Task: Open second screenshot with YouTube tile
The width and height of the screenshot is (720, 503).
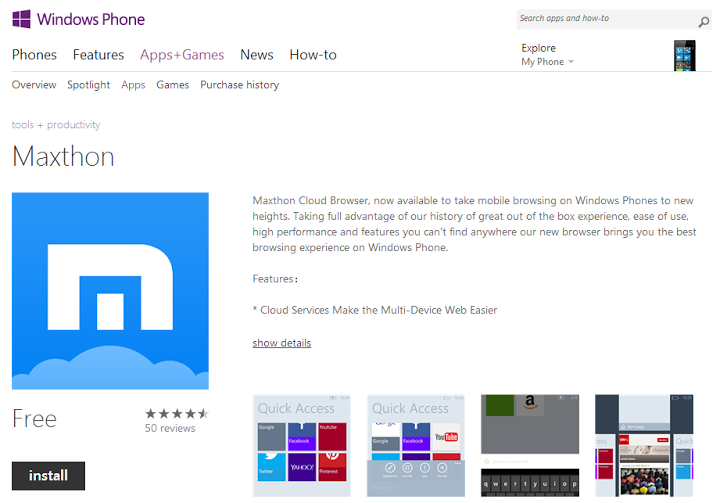Action: click(x=416, y=446)
